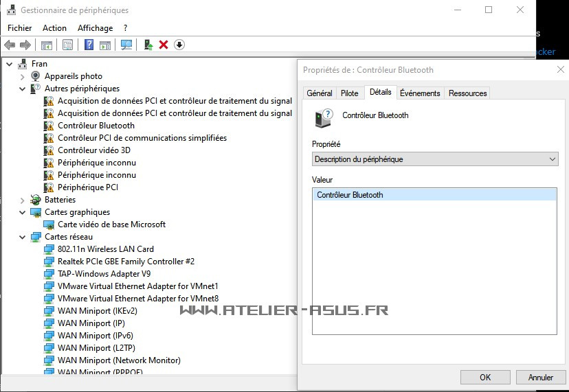The width and height of the screenshot is (569, 392).
Task: Open the Action menu
Action: 54,28
